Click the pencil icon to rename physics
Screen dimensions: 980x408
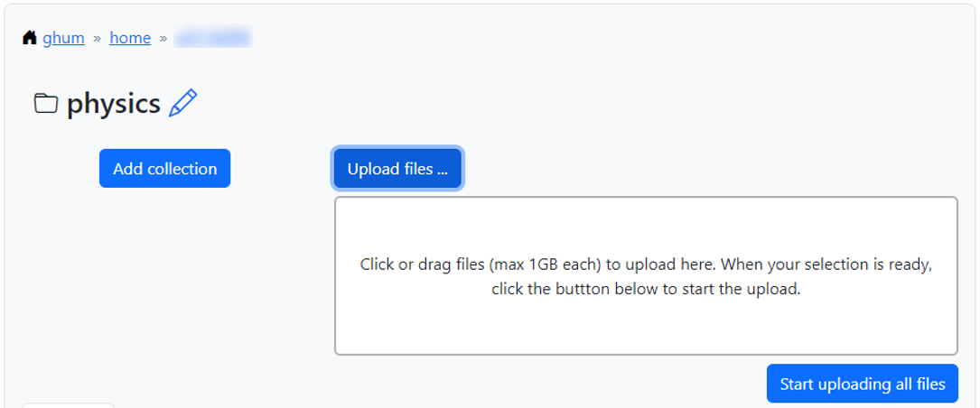183,103
